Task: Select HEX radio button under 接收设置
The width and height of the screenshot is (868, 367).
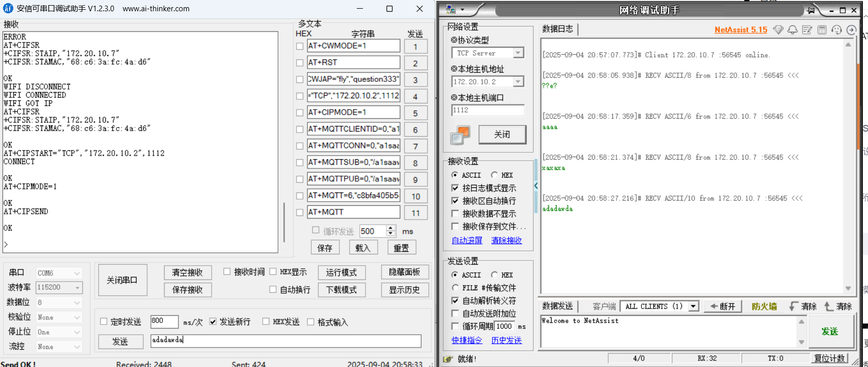Action: point(494,175)
